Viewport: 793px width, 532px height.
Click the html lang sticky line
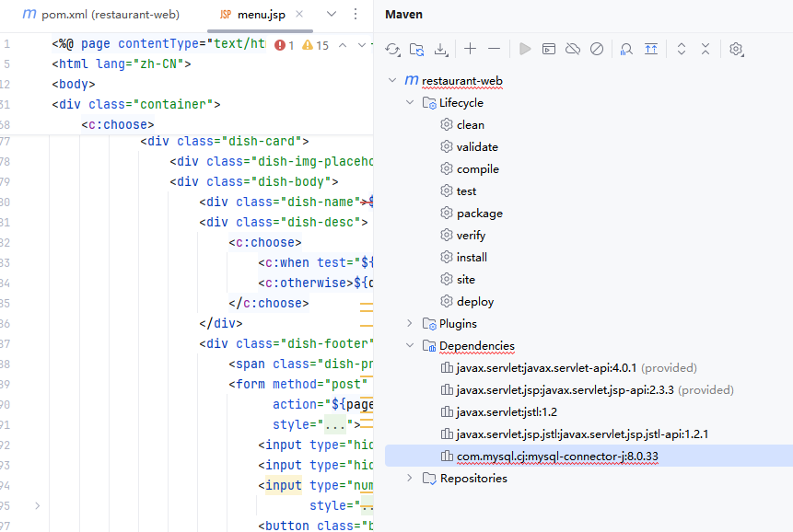[x=122, y=64]
